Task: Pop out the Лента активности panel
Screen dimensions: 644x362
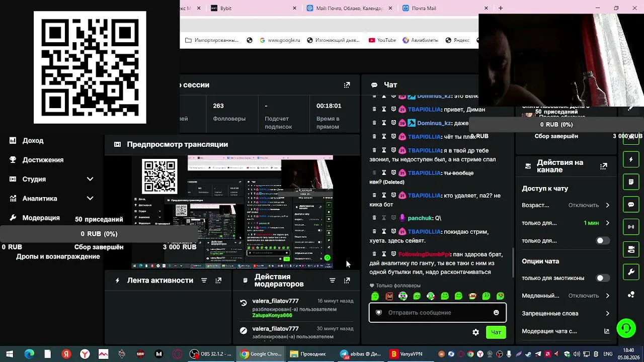Action: (x=218, y=281)
